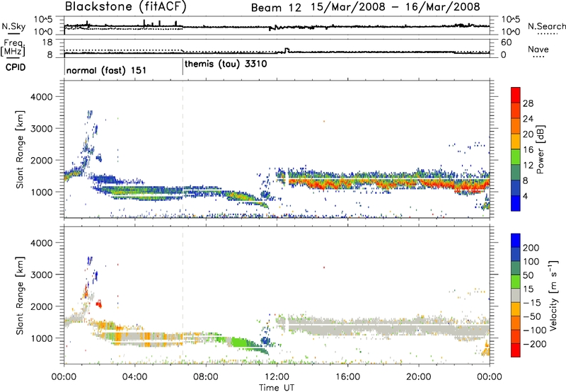The image size is (566, 392).
Task: Click the dashed CPID change line in power panel
Action: coord(183,149)
